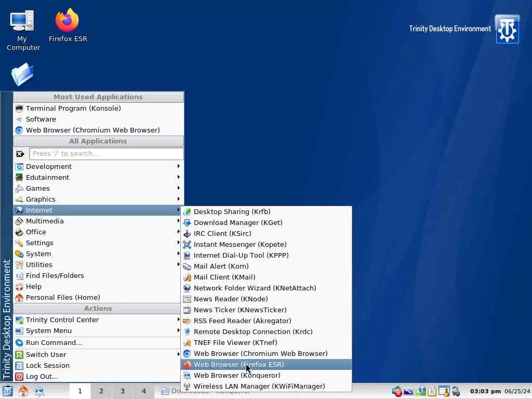Launch Web Browser (Konqueror)
Screen dimensions: 532x399
click(x=267, y=375)
